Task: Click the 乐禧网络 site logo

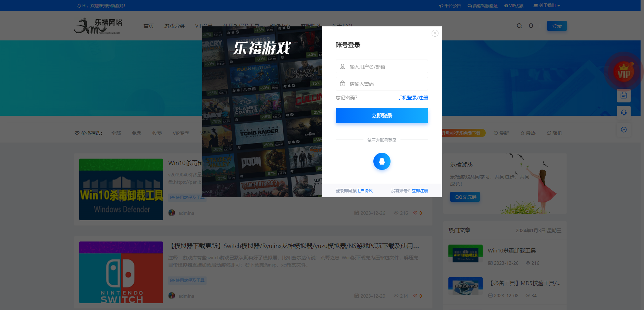Action: click(x=98, y=26)
